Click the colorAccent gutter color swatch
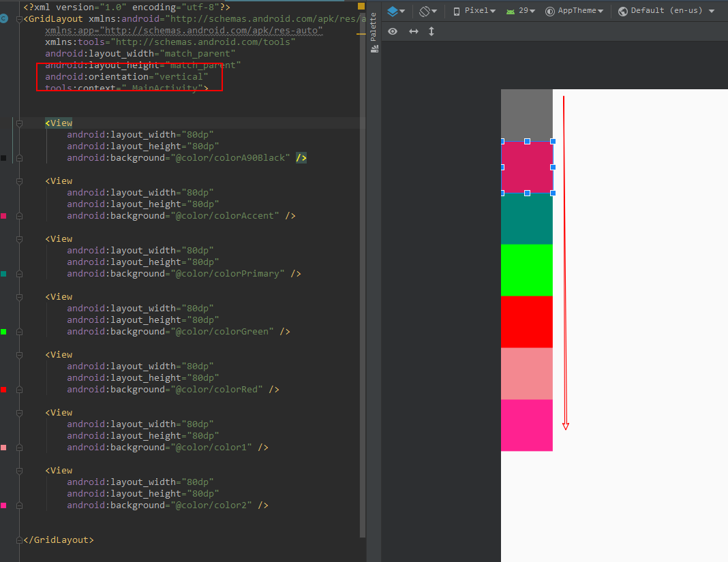 pyautogui.click(x=3, y=216)
